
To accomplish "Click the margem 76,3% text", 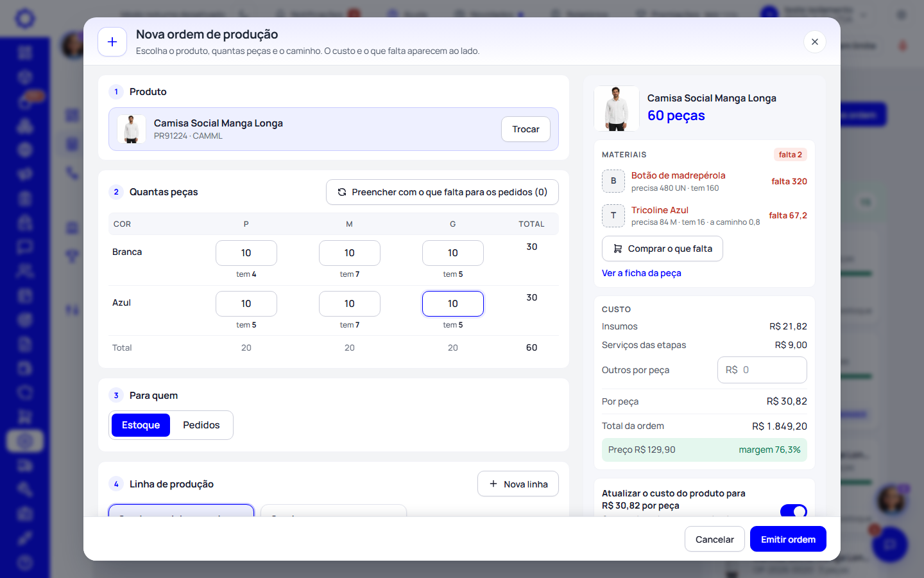I will pyautogui.click(x=769, y=450).
